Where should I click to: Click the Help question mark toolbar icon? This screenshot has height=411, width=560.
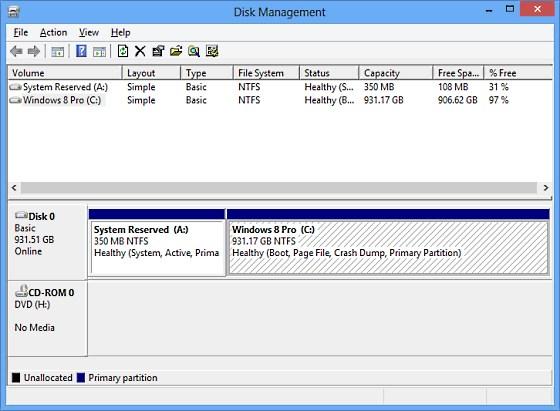[x=81, y=51]
